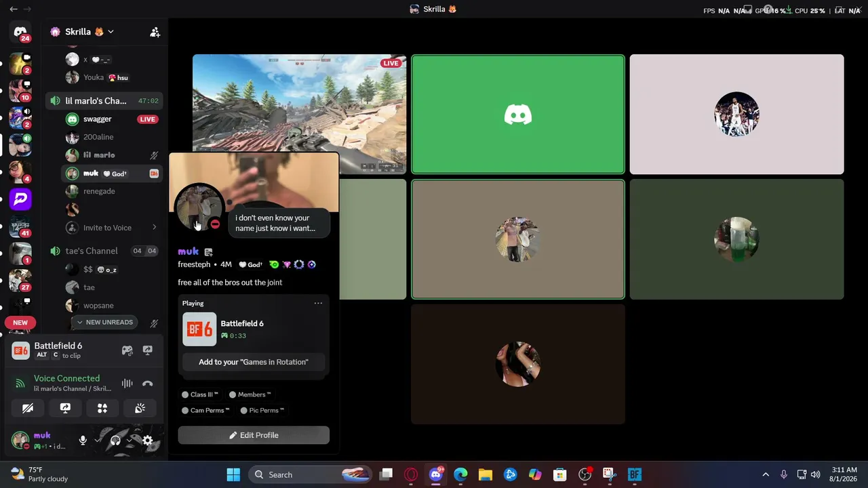Expand Invite to Voice options
Image resolution: width=868 pixels, height=488 pixels.
pos(154,228)
